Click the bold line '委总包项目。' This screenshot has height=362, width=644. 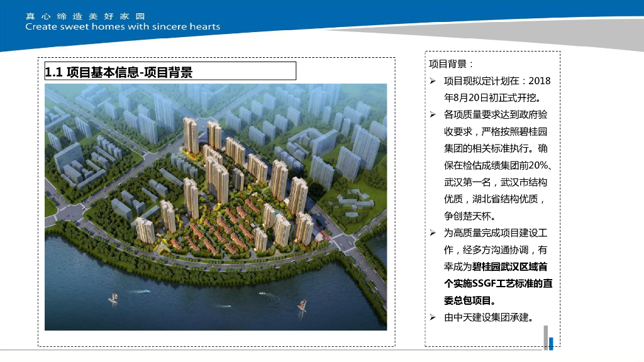click(470, 300)
